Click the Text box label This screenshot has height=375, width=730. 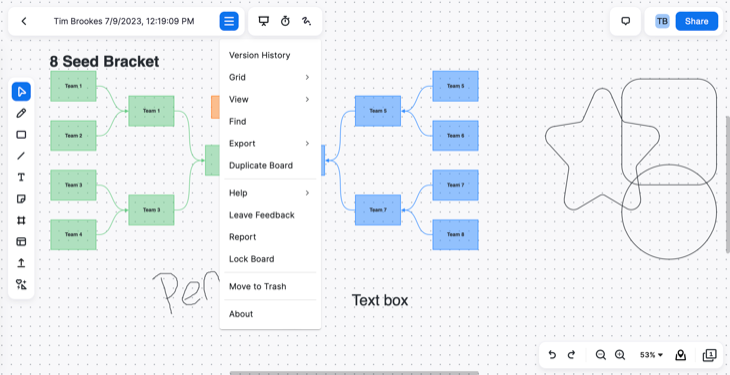(380, 300)
